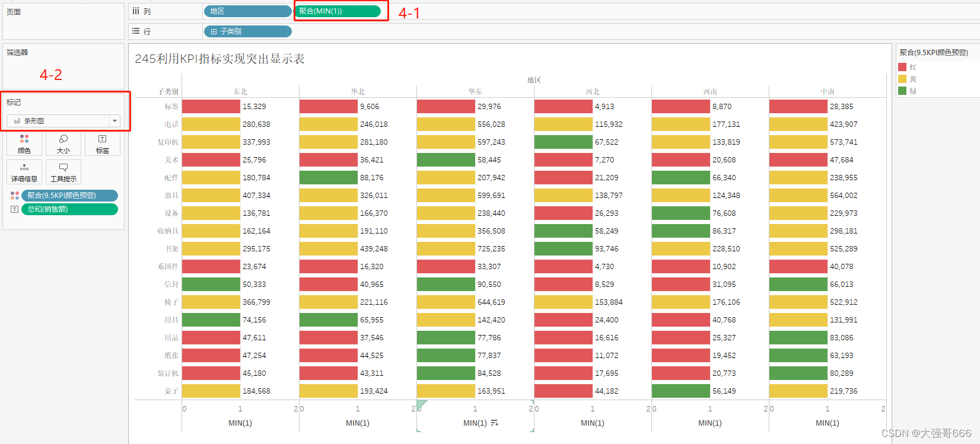
Task: Click the red (红) legend color swatch
Action: tap(902, 67)
